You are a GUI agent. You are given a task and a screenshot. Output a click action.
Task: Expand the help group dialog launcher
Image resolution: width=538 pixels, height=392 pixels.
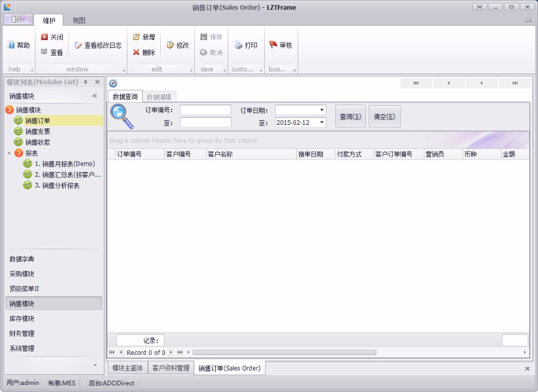(x=32, y=71)
